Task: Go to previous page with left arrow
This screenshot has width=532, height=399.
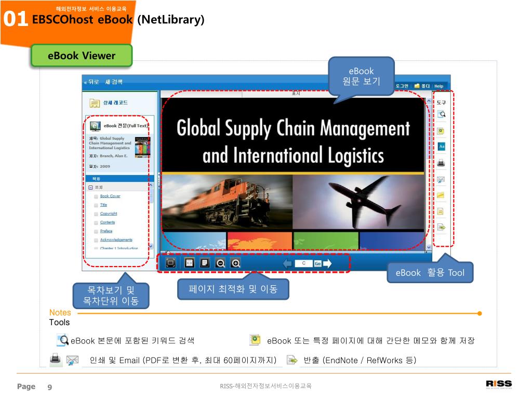Action: coord(288,263)
